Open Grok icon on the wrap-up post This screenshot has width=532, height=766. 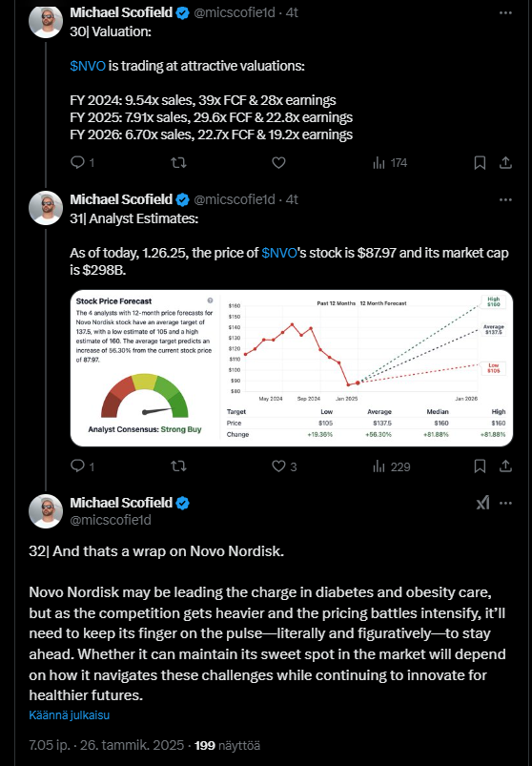pyautogui.click(x=482, y=503)
